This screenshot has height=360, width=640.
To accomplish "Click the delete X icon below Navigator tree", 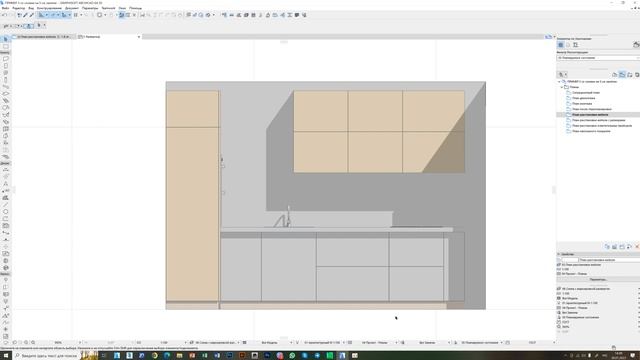I will (x=637, y=247).
